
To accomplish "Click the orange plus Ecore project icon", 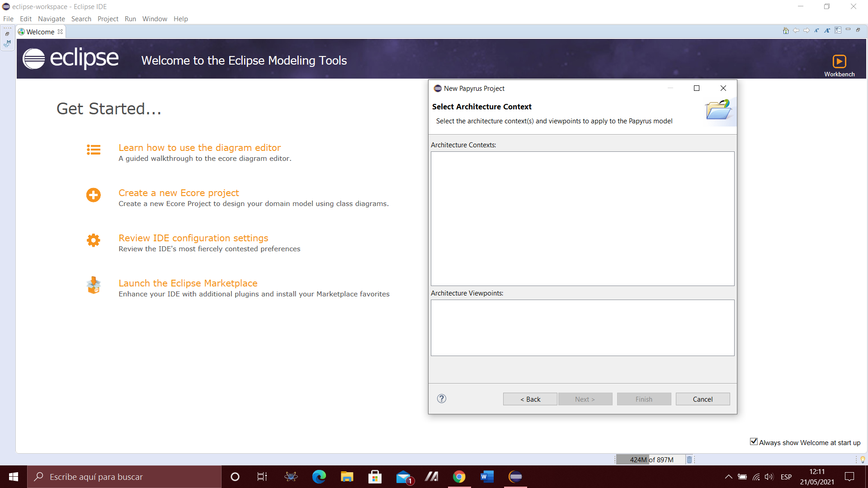I will [x=94, y=195].
